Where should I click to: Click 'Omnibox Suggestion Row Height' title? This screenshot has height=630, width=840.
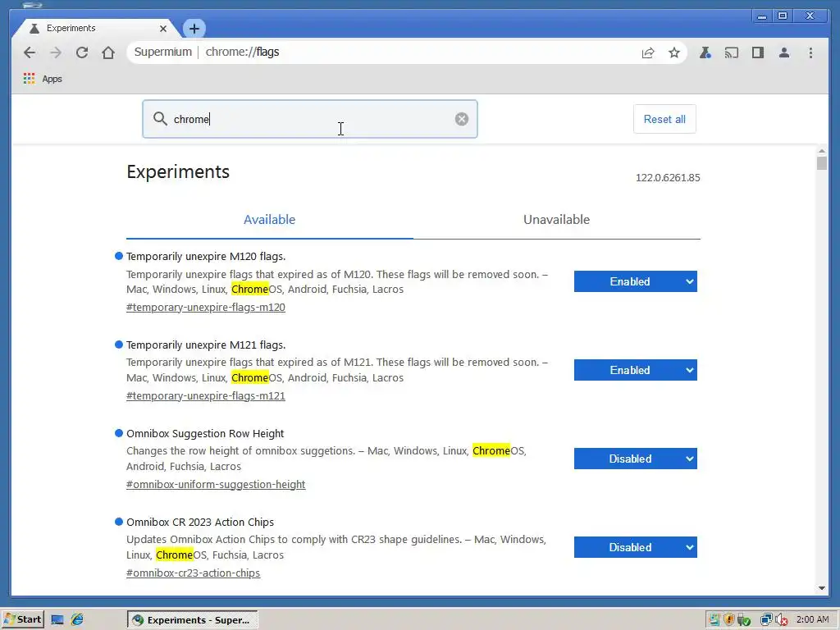[x=205, y=434]
